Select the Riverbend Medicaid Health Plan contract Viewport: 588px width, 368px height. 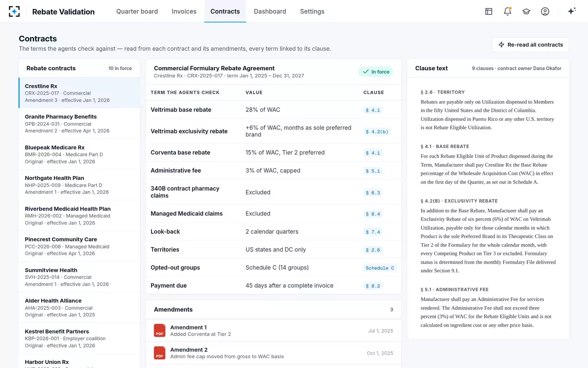(79, 215)
